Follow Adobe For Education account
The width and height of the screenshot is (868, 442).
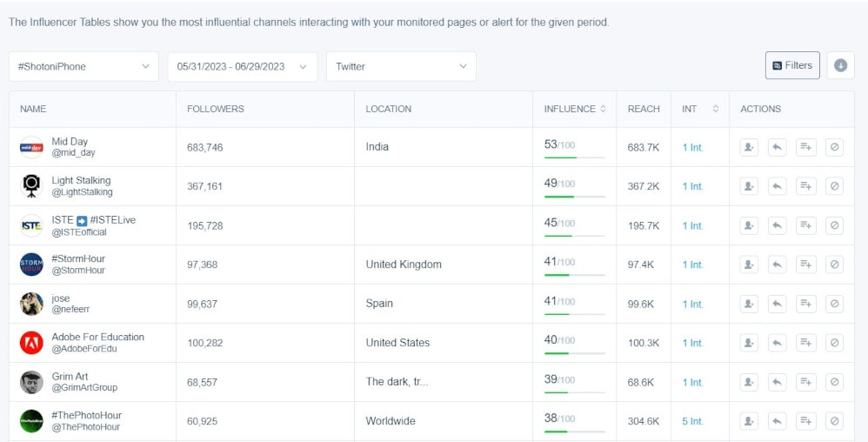(x=749, y=343)
